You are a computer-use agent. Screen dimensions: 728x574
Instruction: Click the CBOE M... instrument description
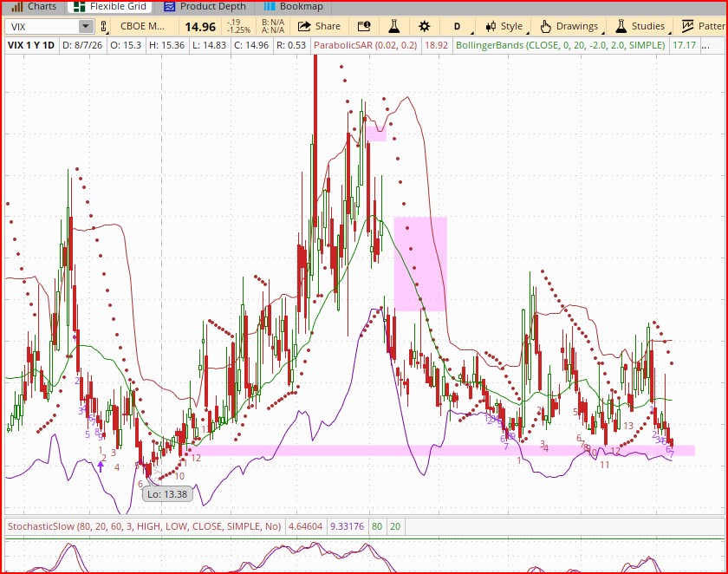pos(142,27)
